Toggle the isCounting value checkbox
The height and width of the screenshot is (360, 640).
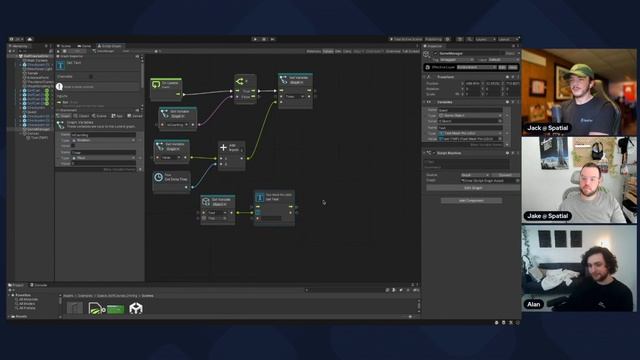73,145
